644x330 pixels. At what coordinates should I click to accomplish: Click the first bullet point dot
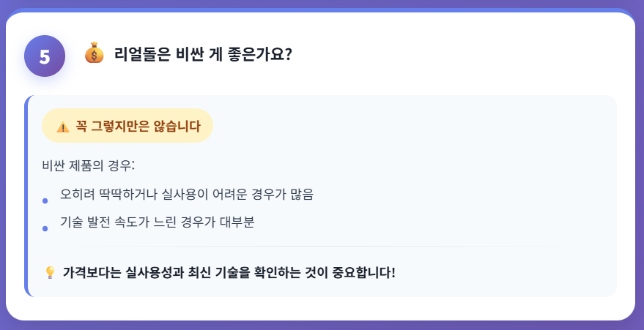(45, 200)
